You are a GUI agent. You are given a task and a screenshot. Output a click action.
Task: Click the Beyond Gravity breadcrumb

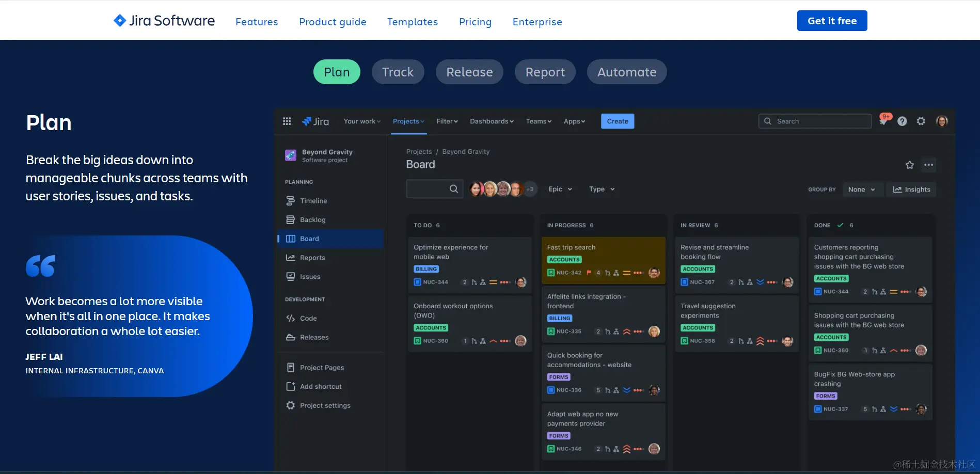(x=466, y=151)
